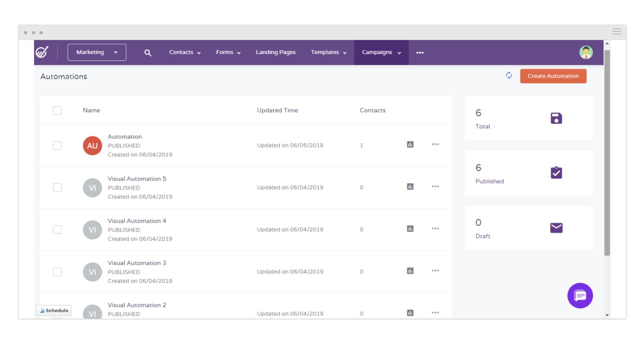Click the Automations page heading
The height and width of the screenshot is (352, 644).
[x=64, y=77]
